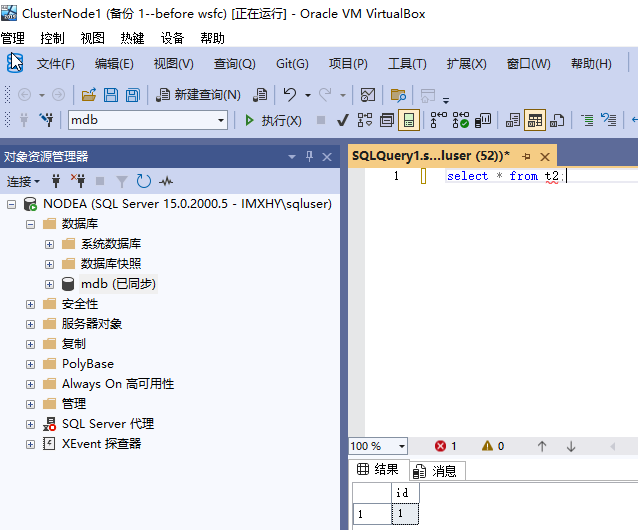This screenshot has width=638, height=530.
Task: Open the undo history dropdown arrow
Action: pos(308,95)
